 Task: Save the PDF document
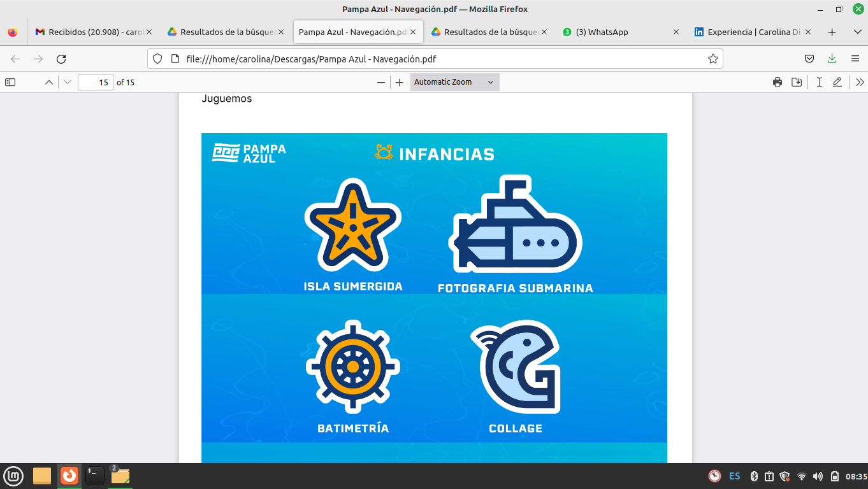pos(797,82)
